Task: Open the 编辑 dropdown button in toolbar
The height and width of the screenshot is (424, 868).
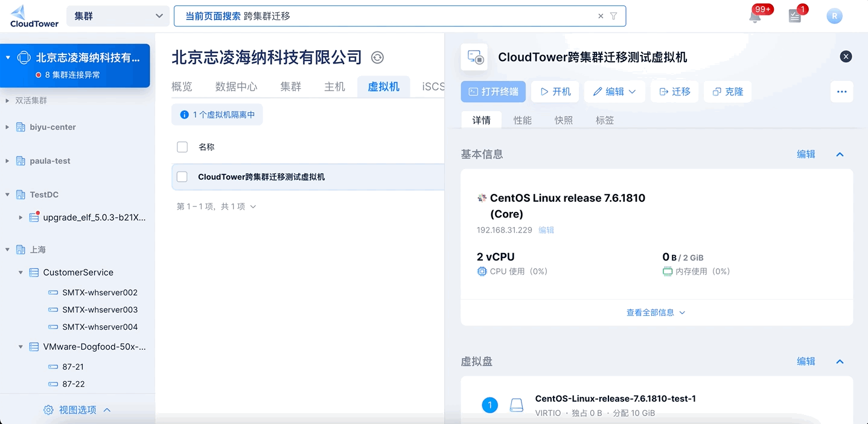Action: (614, 92)
